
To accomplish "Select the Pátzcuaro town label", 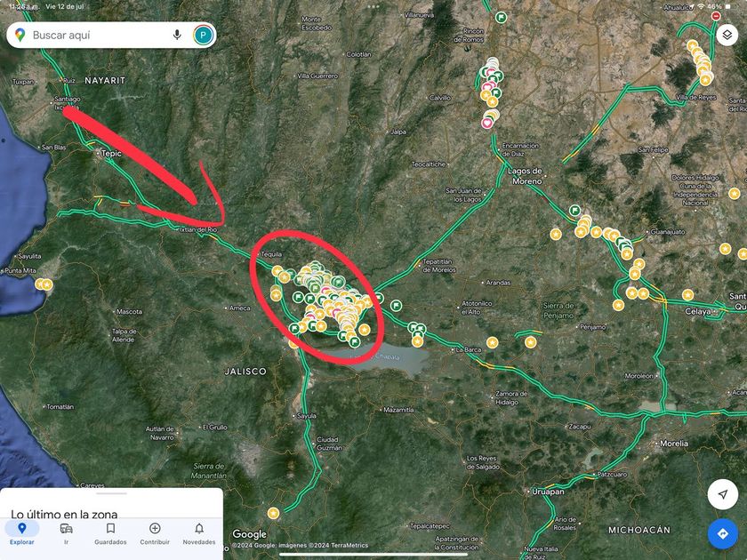I will (x=612, y=475).
